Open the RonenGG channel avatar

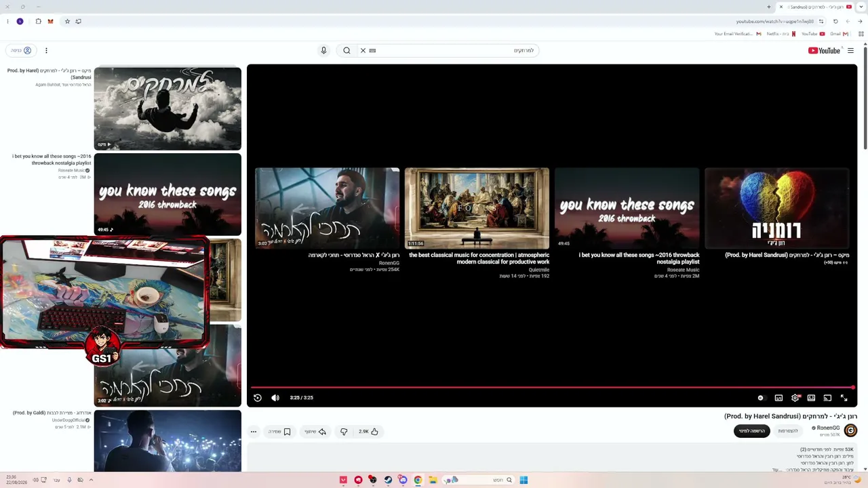click(850, 430)
